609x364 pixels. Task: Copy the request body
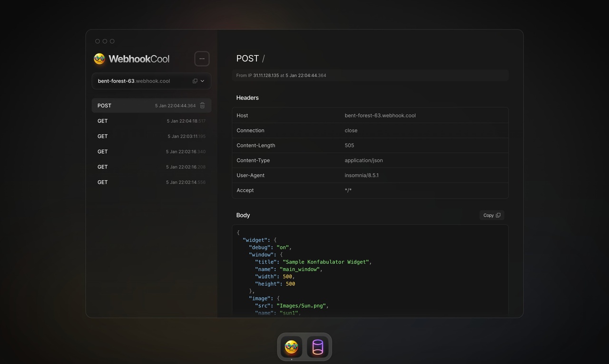pos(491,215)
